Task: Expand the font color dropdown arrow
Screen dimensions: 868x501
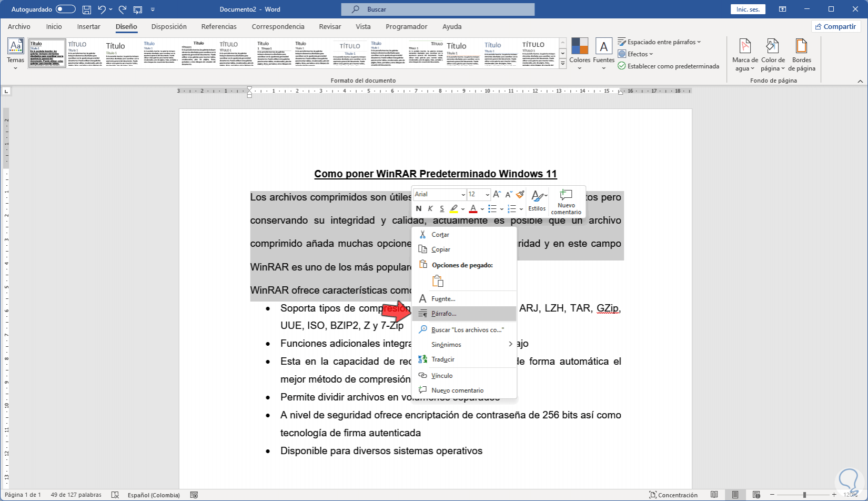Action: click(x=482, y=209)
